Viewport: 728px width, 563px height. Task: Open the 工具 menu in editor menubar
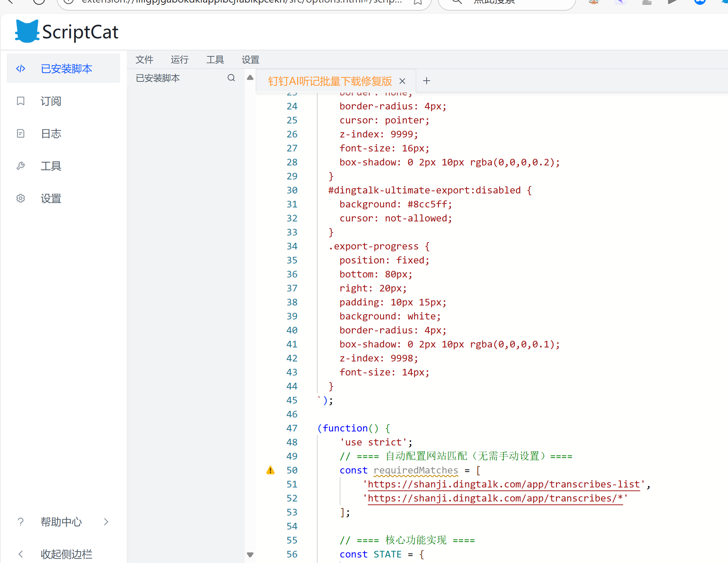[215, 59]
